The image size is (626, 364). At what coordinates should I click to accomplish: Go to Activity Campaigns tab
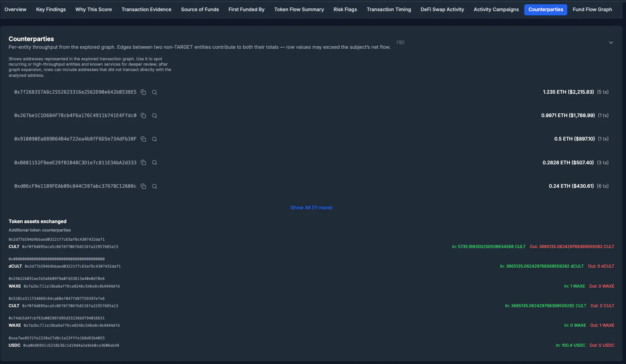(x=496, y=9)
